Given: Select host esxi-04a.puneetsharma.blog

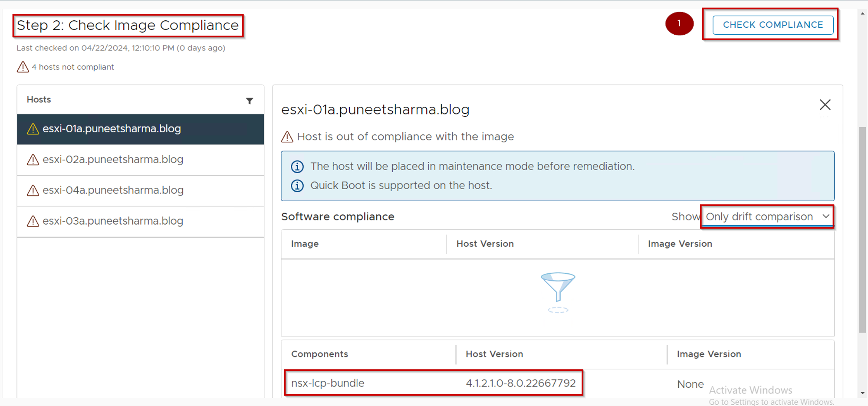Looking at the screenshot, I should click(113, 190).
